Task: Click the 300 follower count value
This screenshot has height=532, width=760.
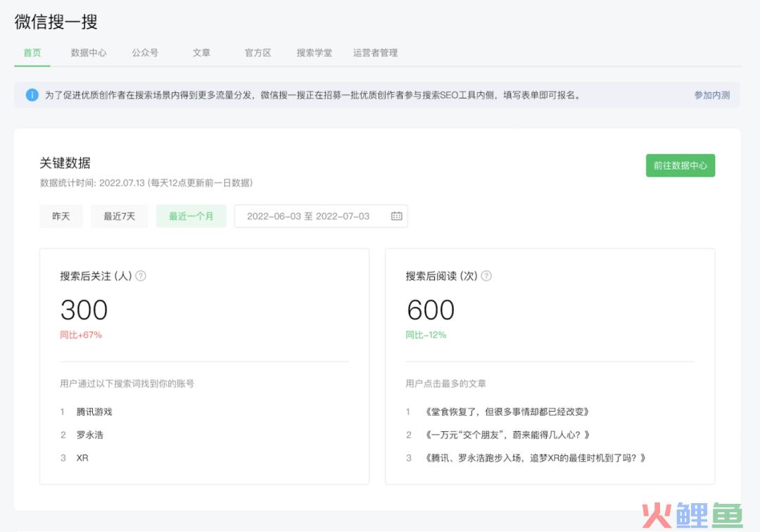Action: [84, 310]
